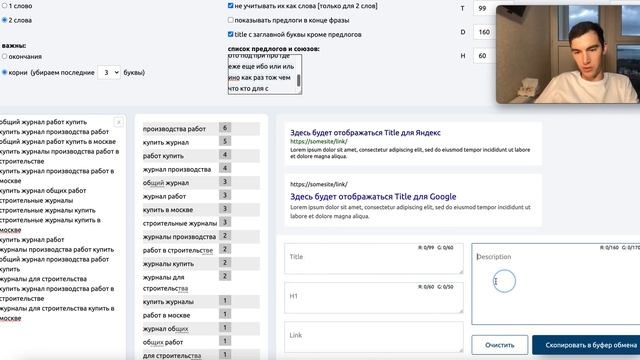Select the "2 слова" radio option
640x360 pixels.
[x=4, y=20]
